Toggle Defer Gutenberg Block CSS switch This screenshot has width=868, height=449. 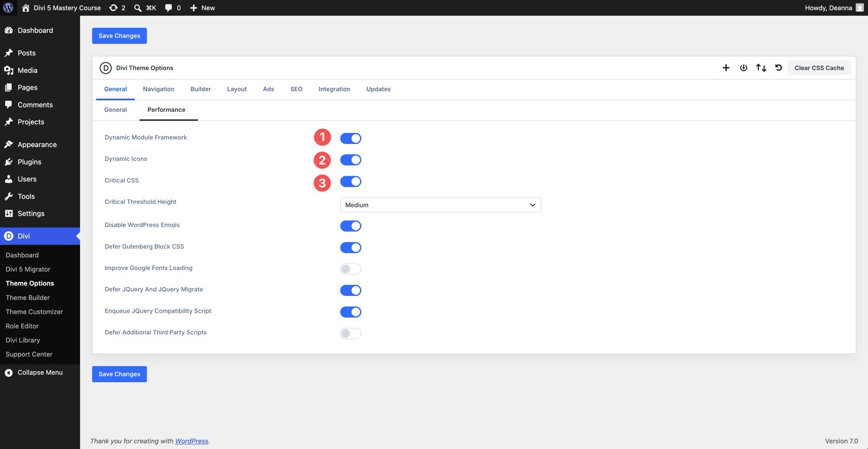pyautogui.click(x=351, y=248)
